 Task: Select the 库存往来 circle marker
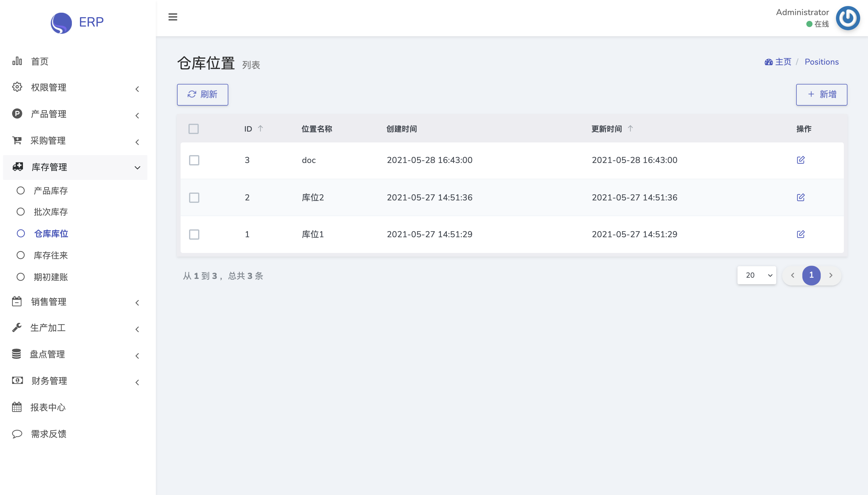pyautogui.click(x=21, y=255)
